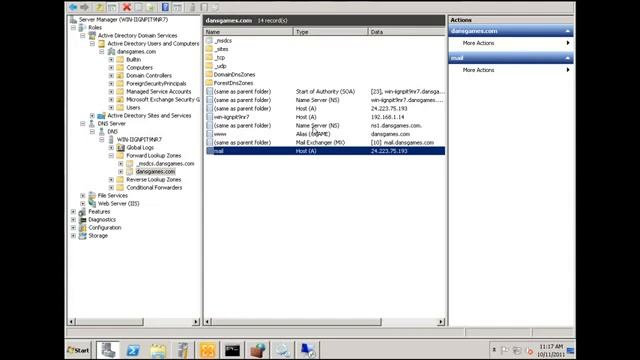Click the Features node icon in the tree
Viewport: 640px width, 360px height.
click(82, 211)
